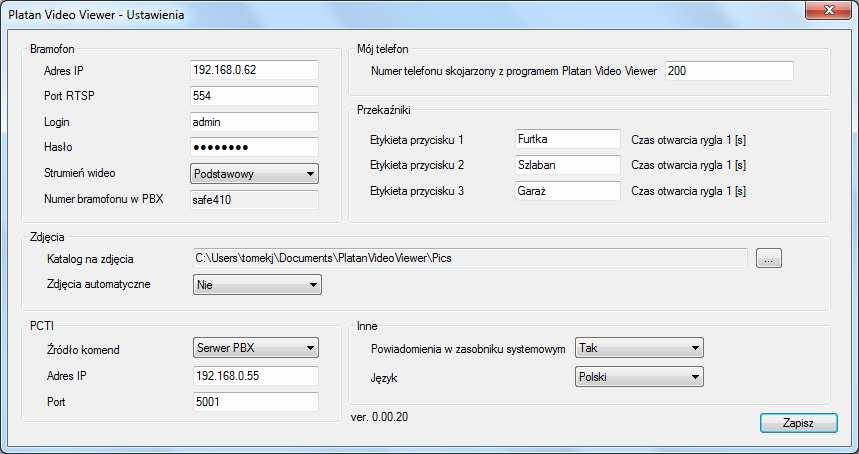Click the Numer bramofonu w PBX field safe410
Image resolution: width=859 pixels, height=454 pixels.
[x=254, y=200]
